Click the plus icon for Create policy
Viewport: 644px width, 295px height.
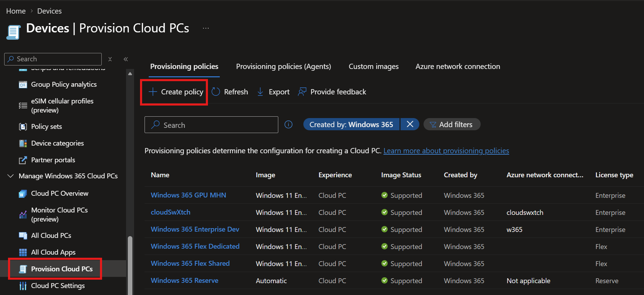point(153,92)
